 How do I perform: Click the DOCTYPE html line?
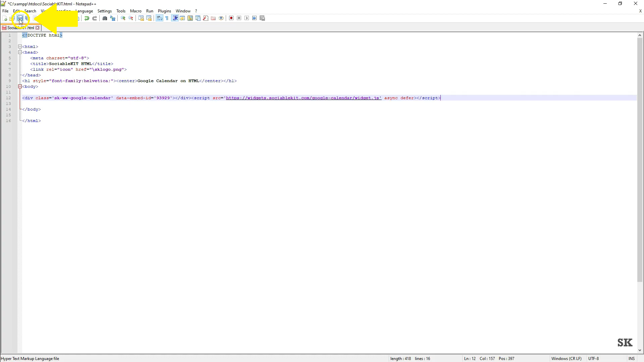pos(42,35)
